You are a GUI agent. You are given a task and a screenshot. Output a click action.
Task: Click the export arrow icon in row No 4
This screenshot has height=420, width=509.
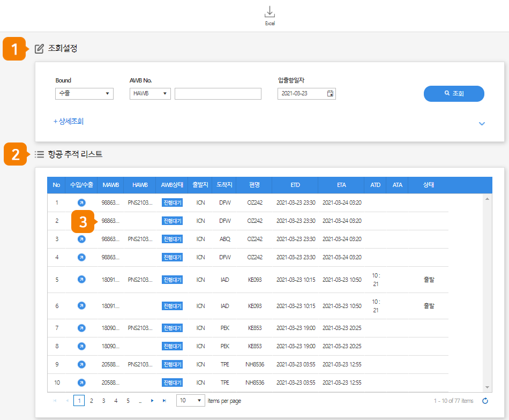click(81, 257)
